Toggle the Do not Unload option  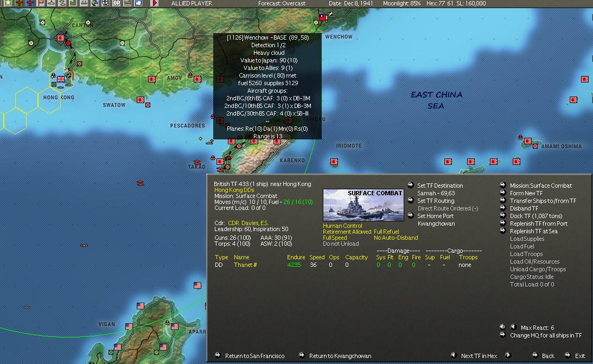[x=341, y=244]
